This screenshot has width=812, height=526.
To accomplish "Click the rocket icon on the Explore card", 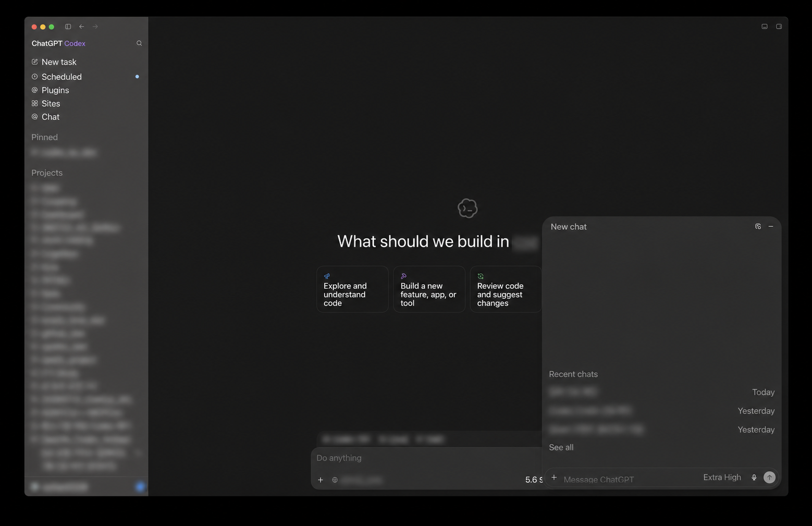I will pyautogui.click(x=327, y=276).
